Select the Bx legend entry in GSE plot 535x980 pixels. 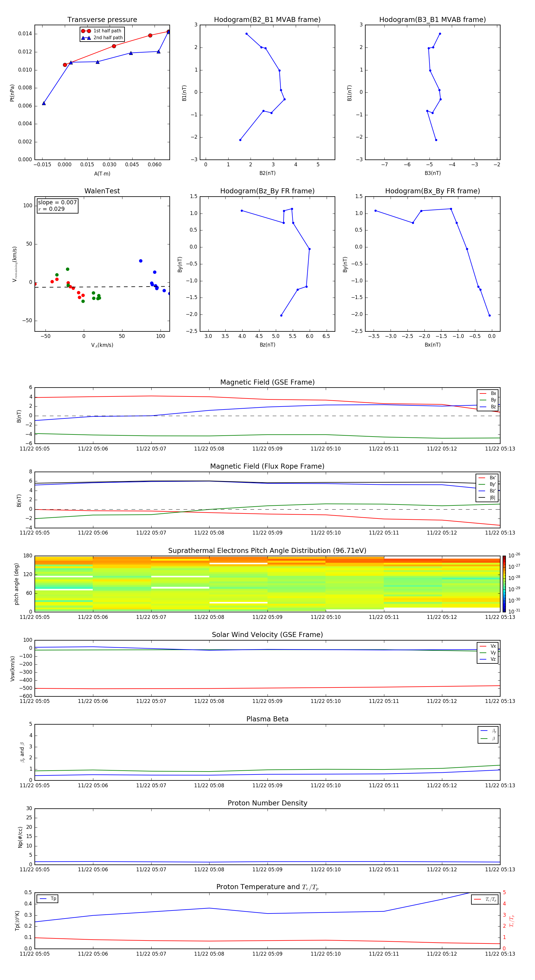(x=488, y=393)
